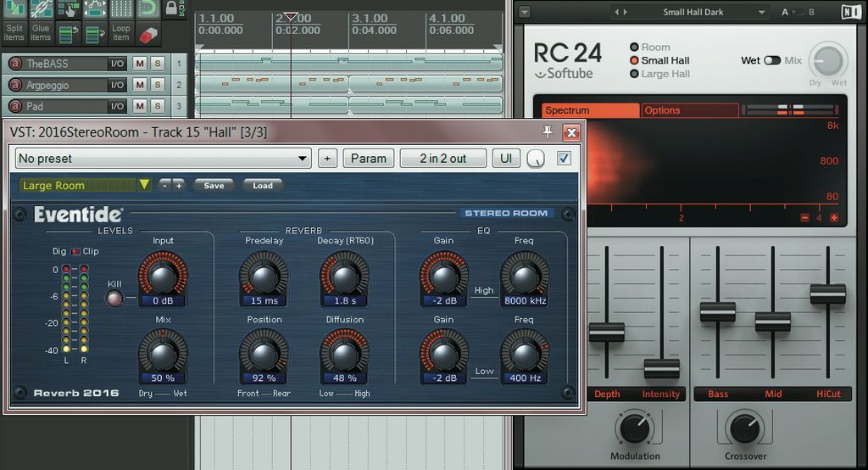This screenshot has width=868, height=470.
Task: Open I/O routing for Pad track
Action: [117, 106]
